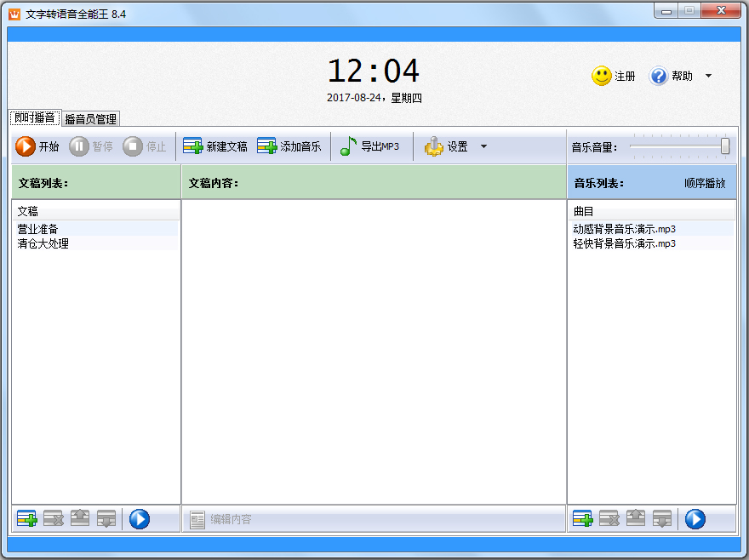Viewport: 749px width, 560px height.
Task: Minimize the 文字转语音全能王 window
Action: [666, 11]
